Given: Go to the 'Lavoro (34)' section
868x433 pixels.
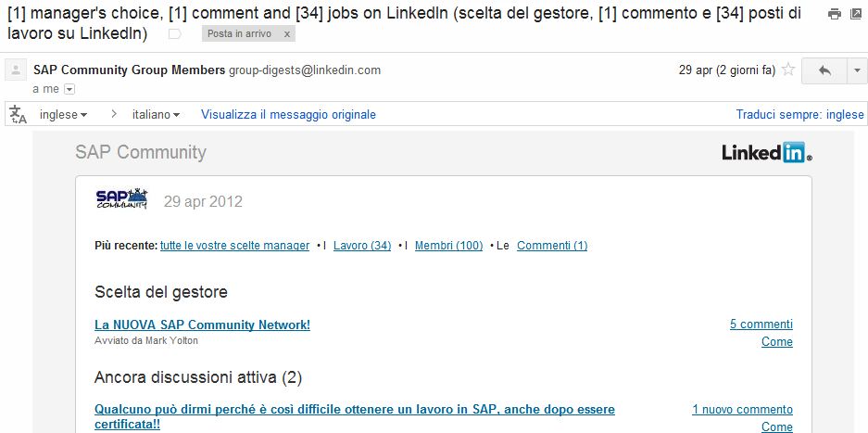Looking at the screenshot, I should pos(361,246).
